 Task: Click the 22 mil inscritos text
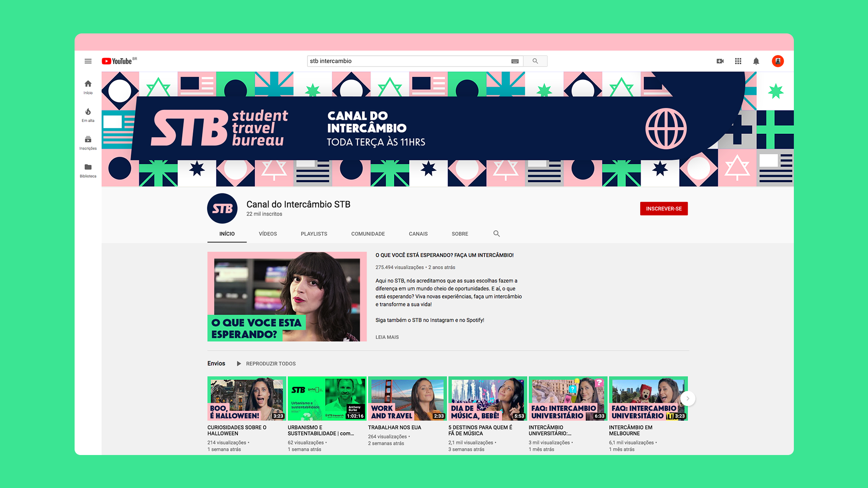(x=264, y=214)
